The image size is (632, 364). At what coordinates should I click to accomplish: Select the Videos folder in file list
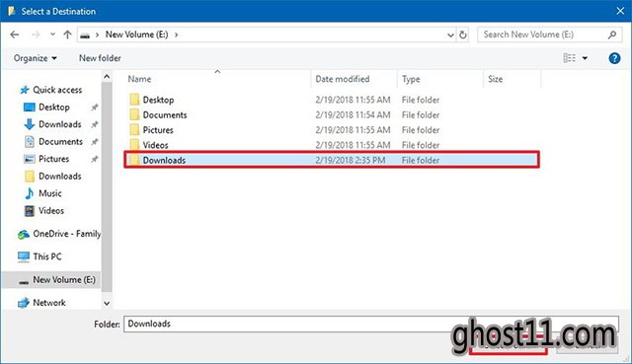click(x=155, y=145)
